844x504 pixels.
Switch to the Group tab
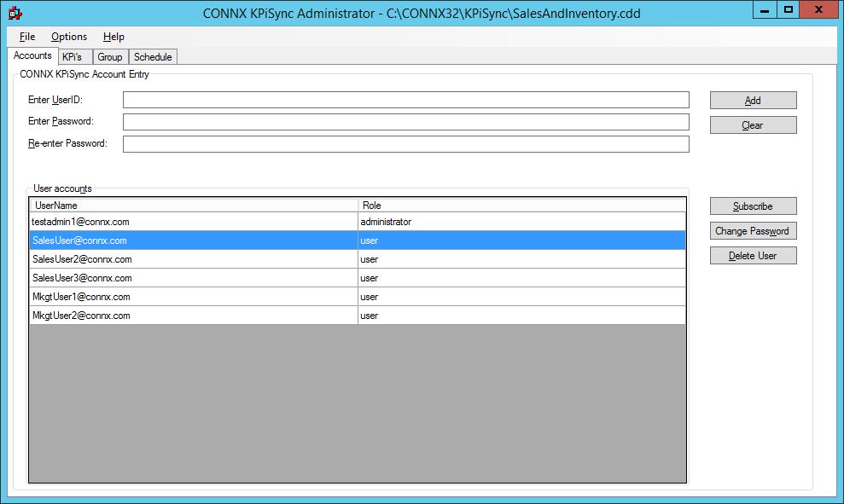(x=110, y=57)
